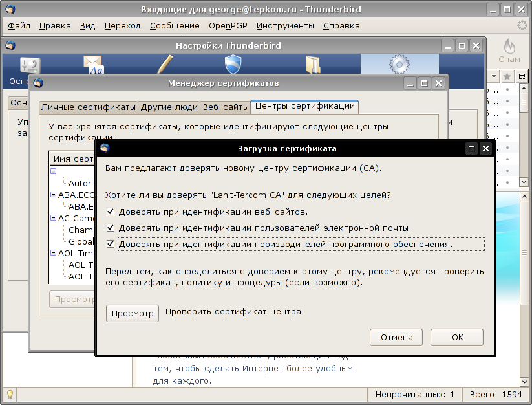Select the Основное settings category icon
The width and height of the screenshot is (532, 405).
[30, 65]
